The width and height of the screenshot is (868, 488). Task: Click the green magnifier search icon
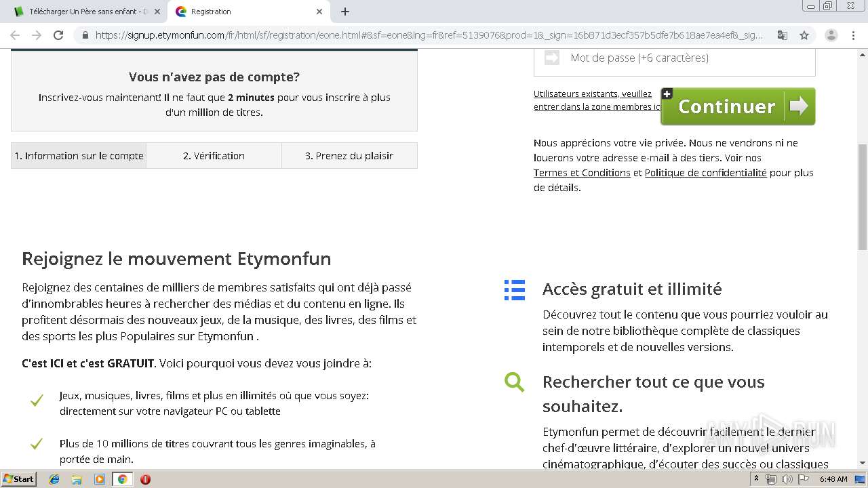tap(515, 382)
